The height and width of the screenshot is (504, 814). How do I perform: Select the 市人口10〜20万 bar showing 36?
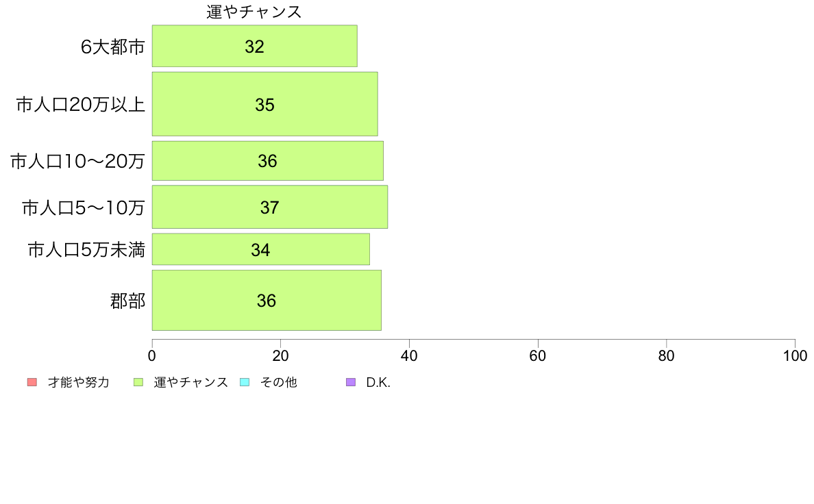pos(267,161)
